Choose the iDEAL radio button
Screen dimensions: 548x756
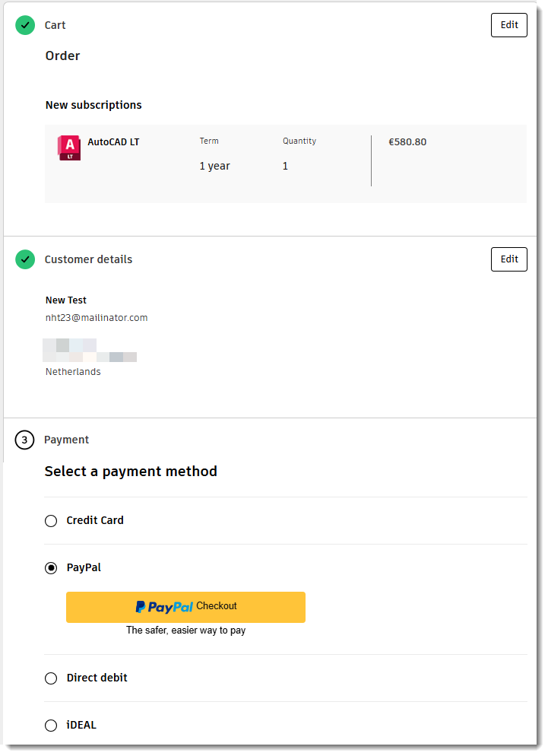(51, 726)
